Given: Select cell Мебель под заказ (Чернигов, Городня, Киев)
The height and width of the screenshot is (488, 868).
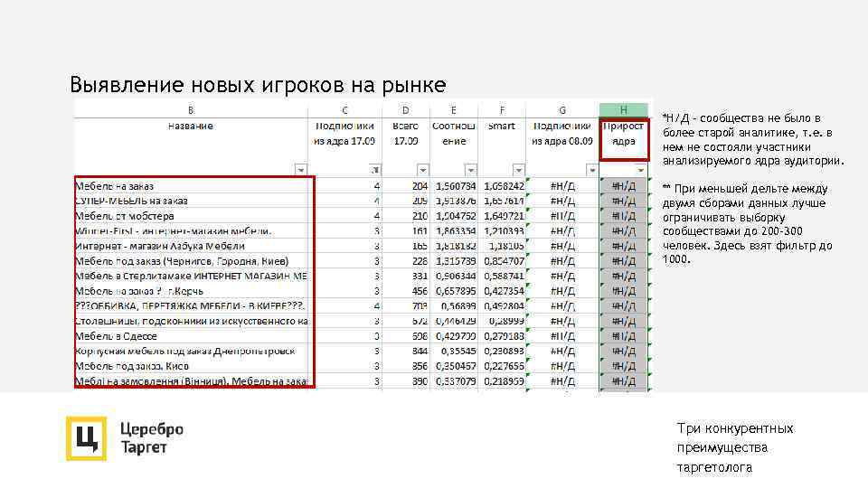Looking at the screenshot, I should click(191, 260).
